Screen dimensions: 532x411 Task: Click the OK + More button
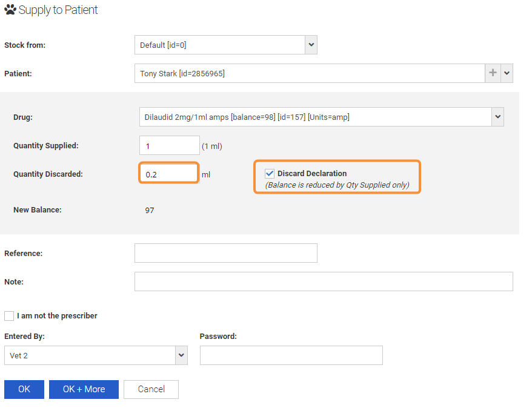pyautogui.click(x=84, y=389)
